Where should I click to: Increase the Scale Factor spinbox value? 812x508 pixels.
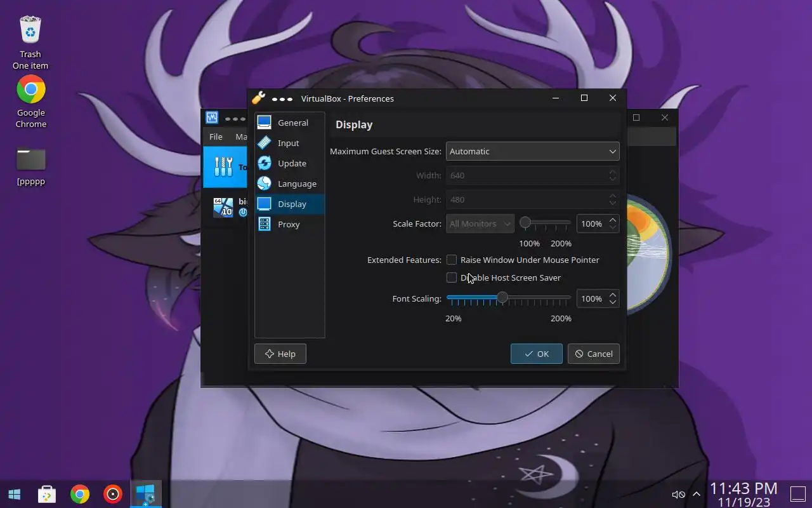point(612,220)
